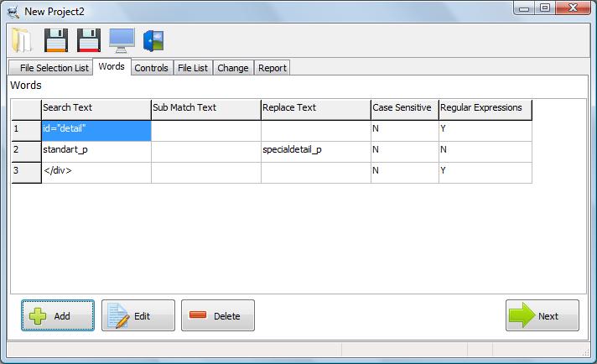Click the specialdetail_p replace text cell
This screenshot has width=597, height=364.
tap(315, 151)
